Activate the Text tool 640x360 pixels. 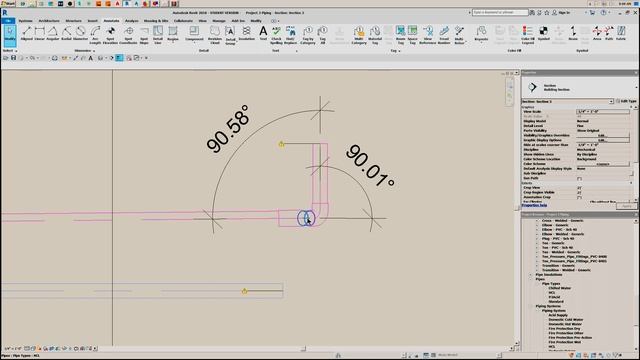pos(263,33)
